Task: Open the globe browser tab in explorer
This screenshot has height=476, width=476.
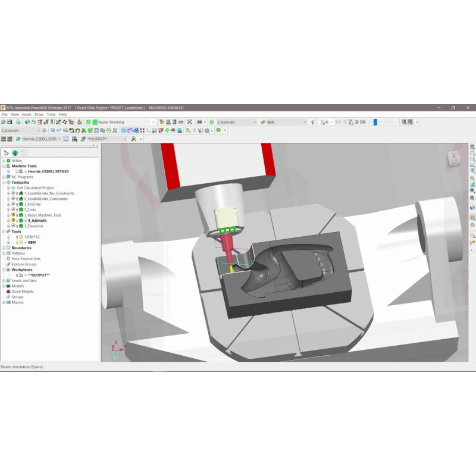Action: (x=15, y=153)
